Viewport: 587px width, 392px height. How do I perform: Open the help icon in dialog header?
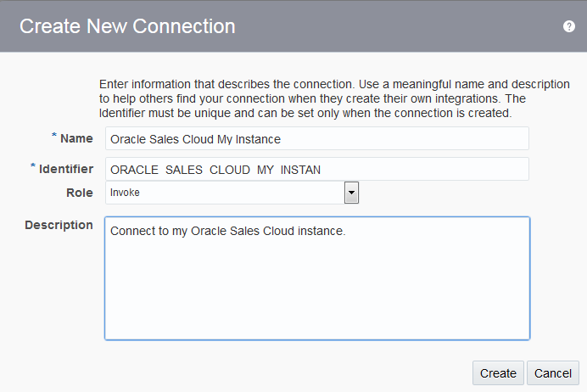tap(568, 26)
